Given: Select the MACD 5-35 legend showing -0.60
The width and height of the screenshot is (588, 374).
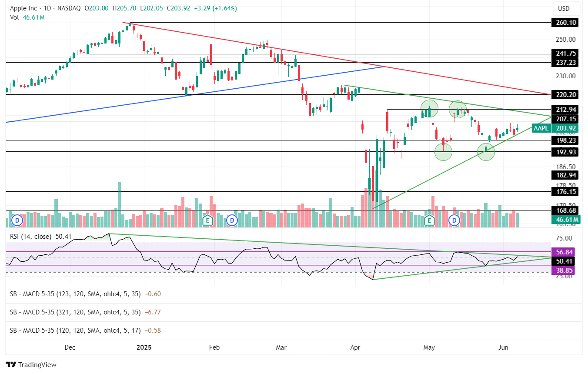Looking at the screenshot, I should pos(85,294).
